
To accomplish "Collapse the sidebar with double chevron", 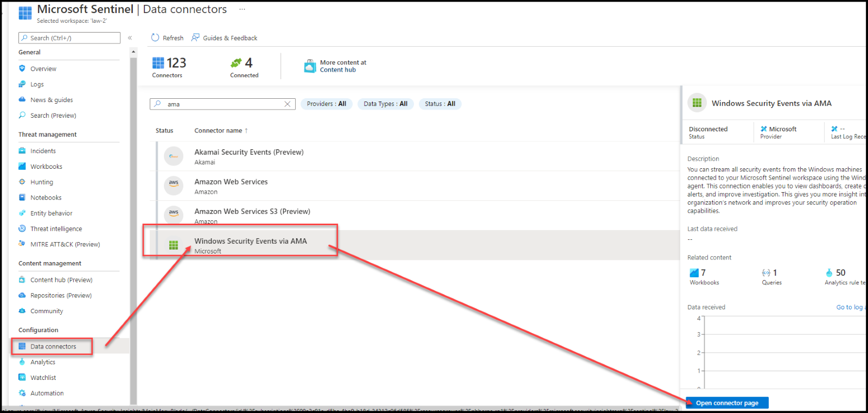I will (x=130, y=38).
